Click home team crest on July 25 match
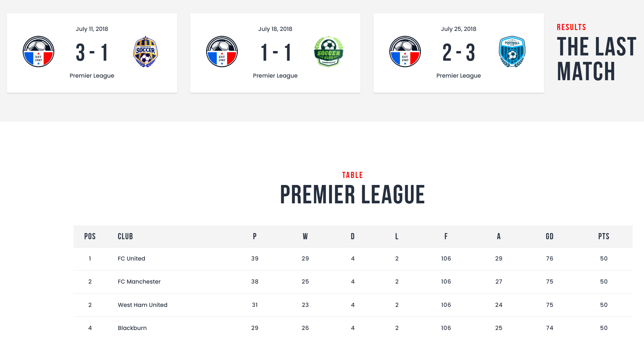Viewport: 644px width, 339px height. [x=405, y=52]
